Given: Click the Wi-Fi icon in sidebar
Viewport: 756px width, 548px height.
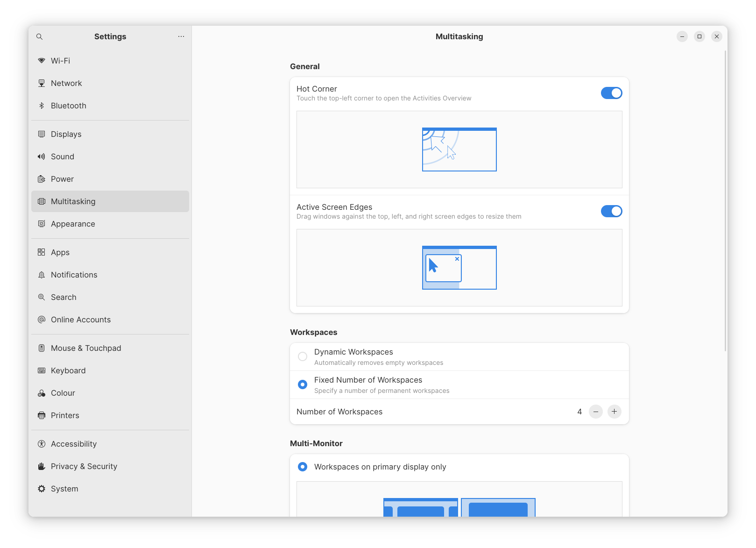Looking at the screenshot, I should tap(42, 61).
